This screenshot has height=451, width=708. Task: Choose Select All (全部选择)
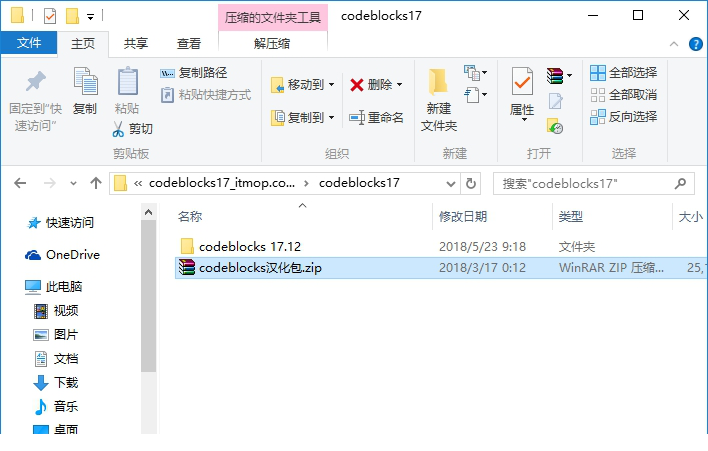(624, 73)
